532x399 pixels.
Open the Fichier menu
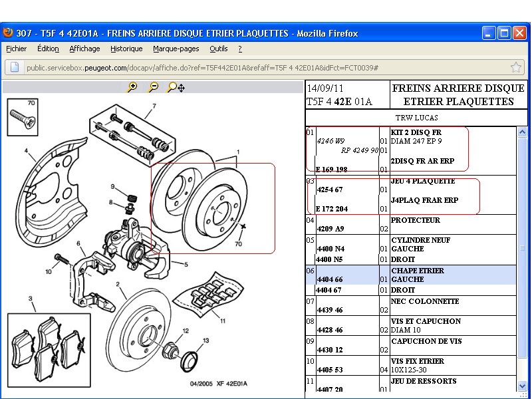coord(16,49)
